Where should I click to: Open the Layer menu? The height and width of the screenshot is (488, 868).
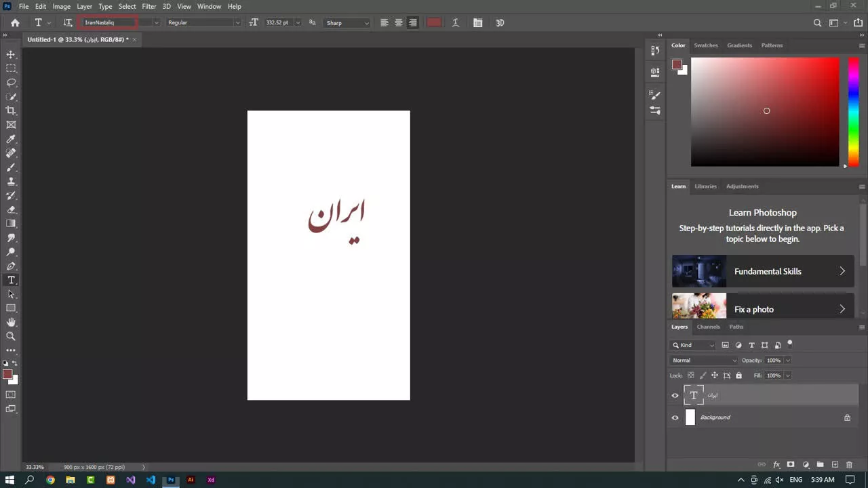pyautogui.click(x=84, y=6)
